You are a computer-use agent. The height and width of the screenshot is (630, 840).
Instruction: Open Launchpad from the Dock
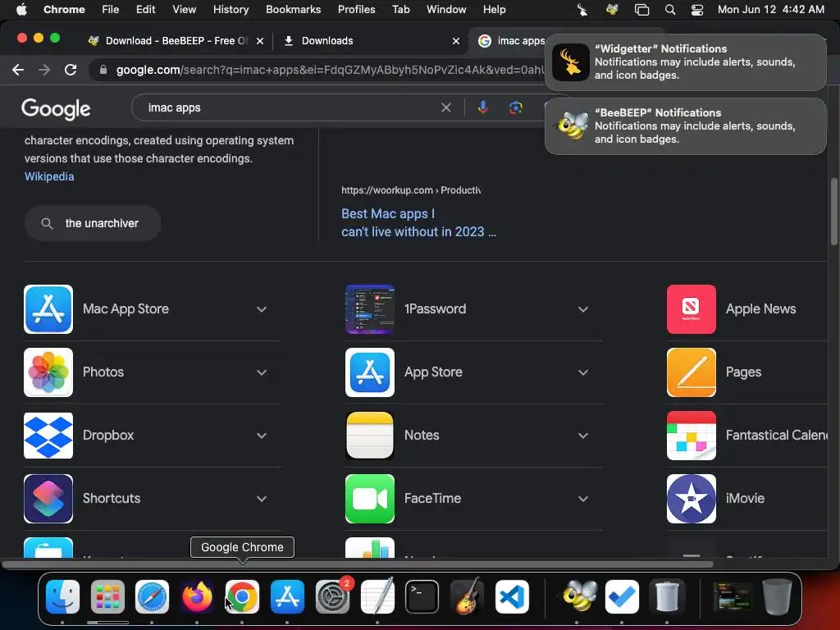tap(107, 596)
